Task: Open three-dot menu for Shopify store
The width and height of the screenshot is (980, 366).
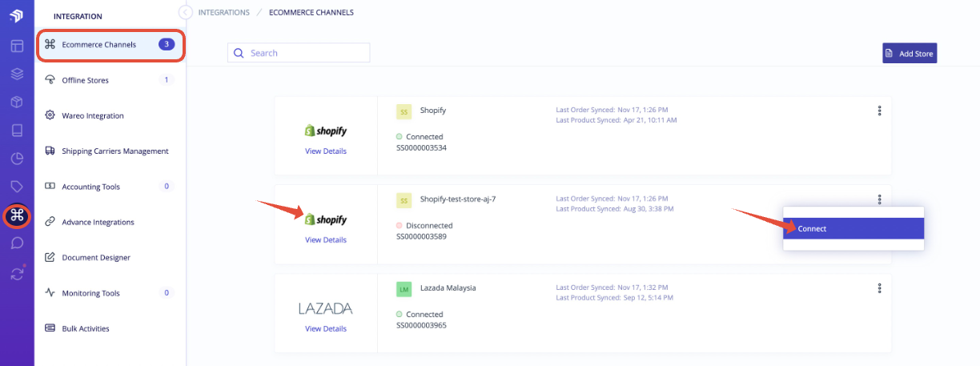Action: 879,111
